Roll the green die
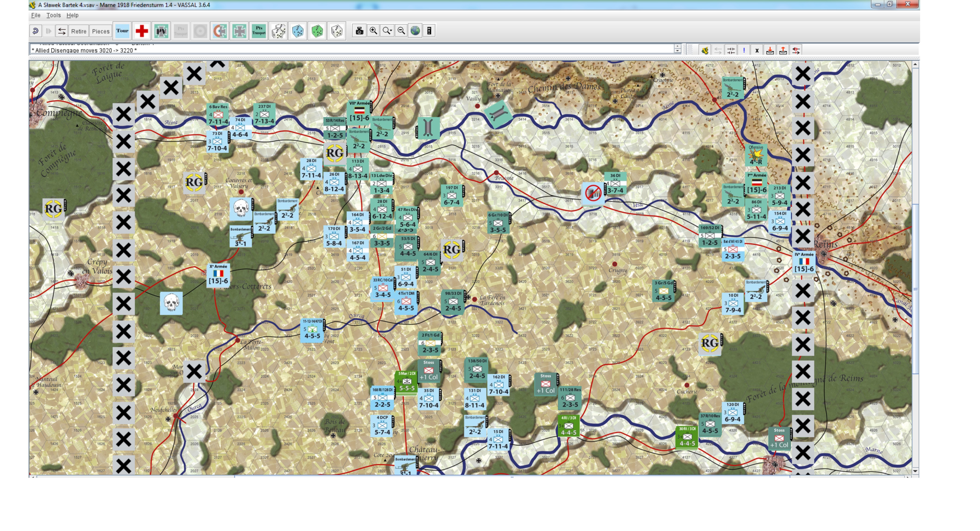The width and height of the screenshot is (980, 531). point(317,31)
